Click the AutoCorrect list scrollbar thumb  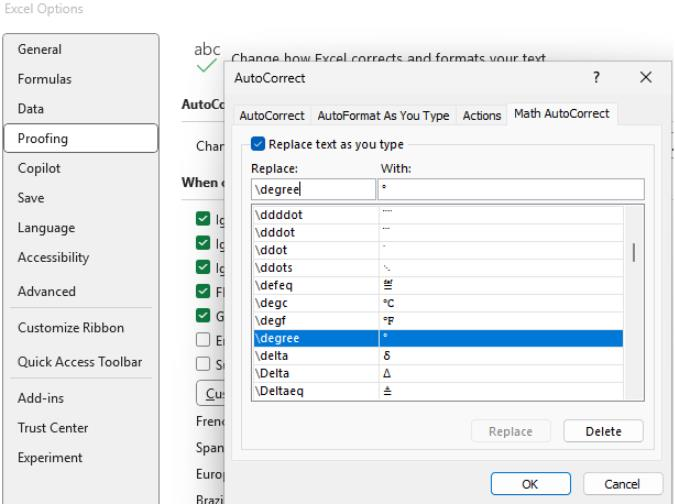(x=634, y=252)
